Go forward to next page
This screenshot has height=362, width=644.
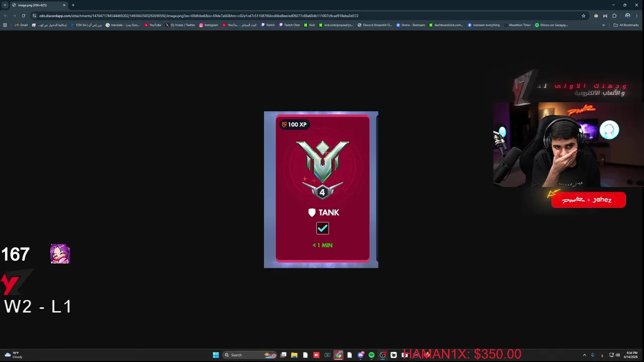pos(14,16)
